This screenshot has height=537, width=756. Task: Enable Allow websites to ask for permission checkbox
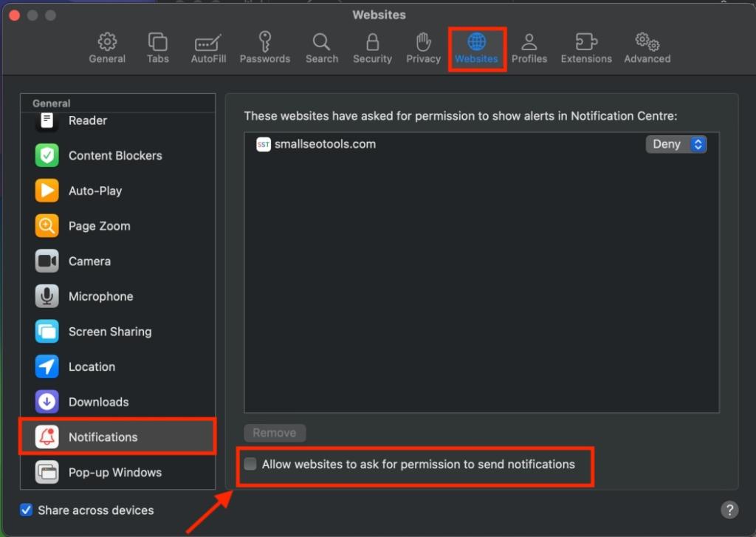[251, 465]
